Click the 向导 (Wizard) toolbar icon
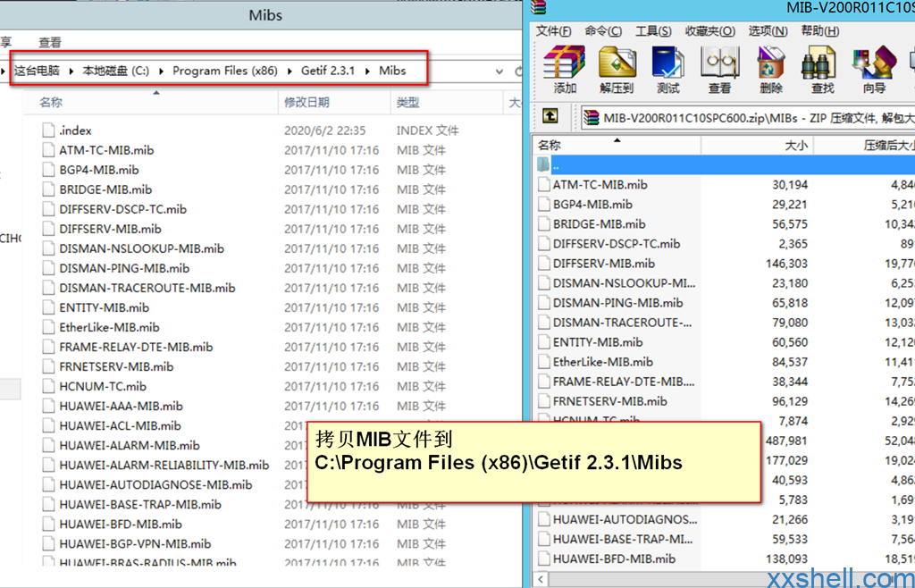The height and width of the screenshot is (588, 915). 874,68
